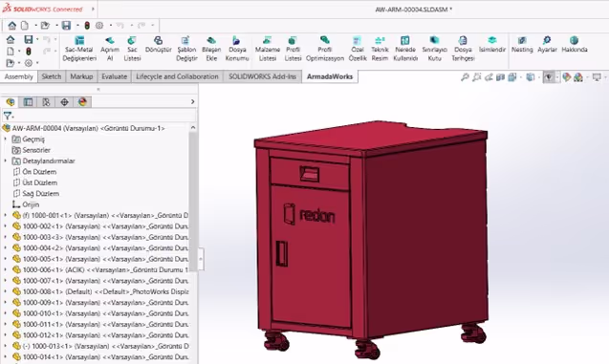Open the ConfigurationManager tab
The height and width of the screenshot is (364, 609).
[x=46, y=102]
